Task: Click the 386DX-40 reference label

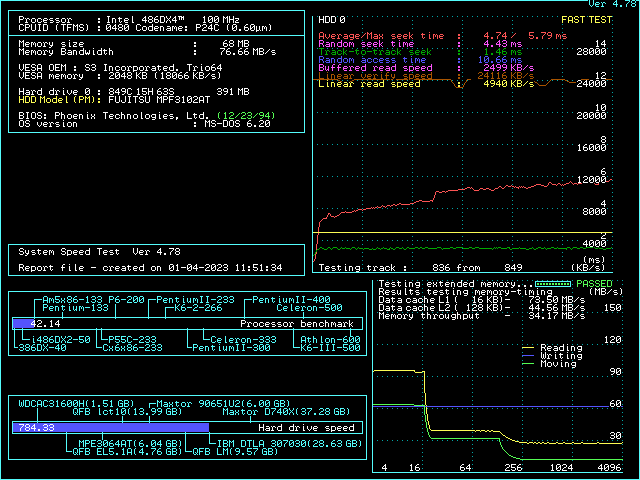Action: click(42, 348)
